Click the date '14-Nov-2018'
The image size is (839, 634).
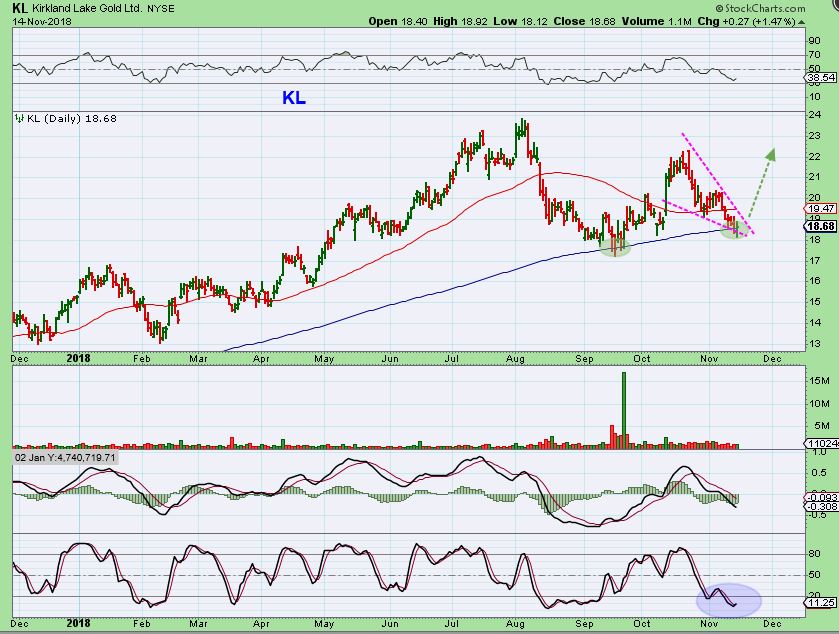42,21
